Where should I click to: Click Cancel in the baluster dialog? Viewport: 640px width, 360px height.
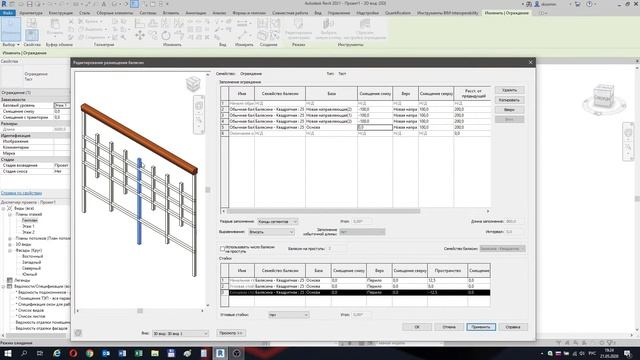pos(449,327)
